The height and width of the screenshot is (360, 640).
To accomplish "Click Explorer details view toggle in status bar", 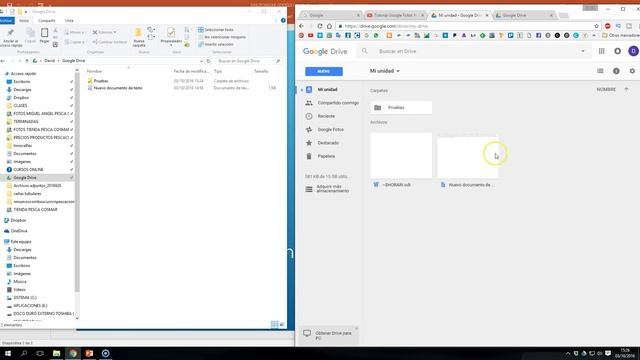I will coord(275,324).
